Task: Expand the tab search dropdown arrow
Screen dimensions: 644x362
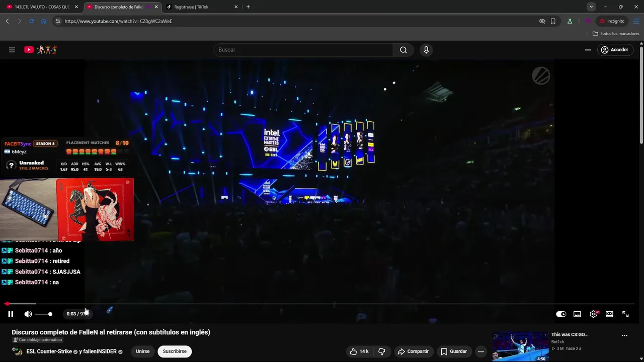Action: click(x=591, y=7)
